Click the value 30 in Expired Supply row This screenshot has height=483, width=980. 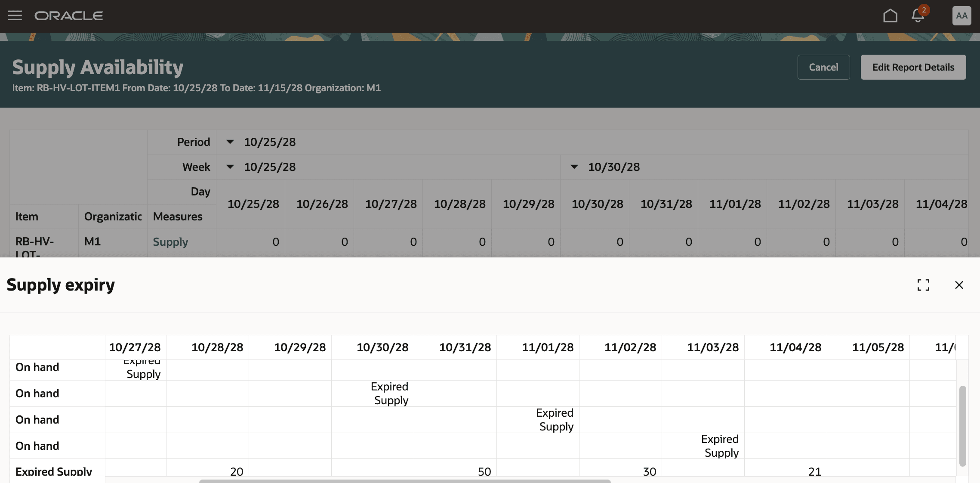click(650, 471)
